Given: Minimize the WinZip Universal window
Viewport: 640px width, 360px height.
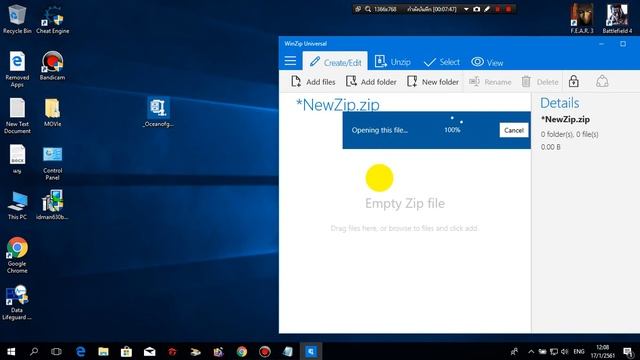Looking at the screenshot, I should (601, 44).
